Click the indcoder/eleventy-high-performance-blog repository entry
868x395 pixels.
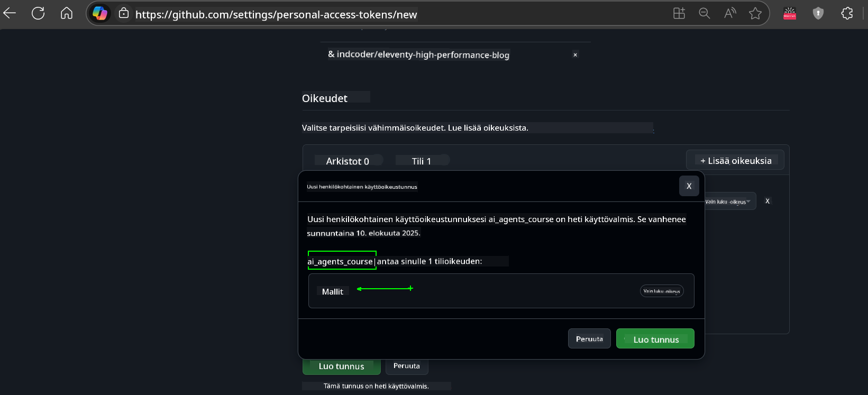pyautogui.click(x=418, y=54)
